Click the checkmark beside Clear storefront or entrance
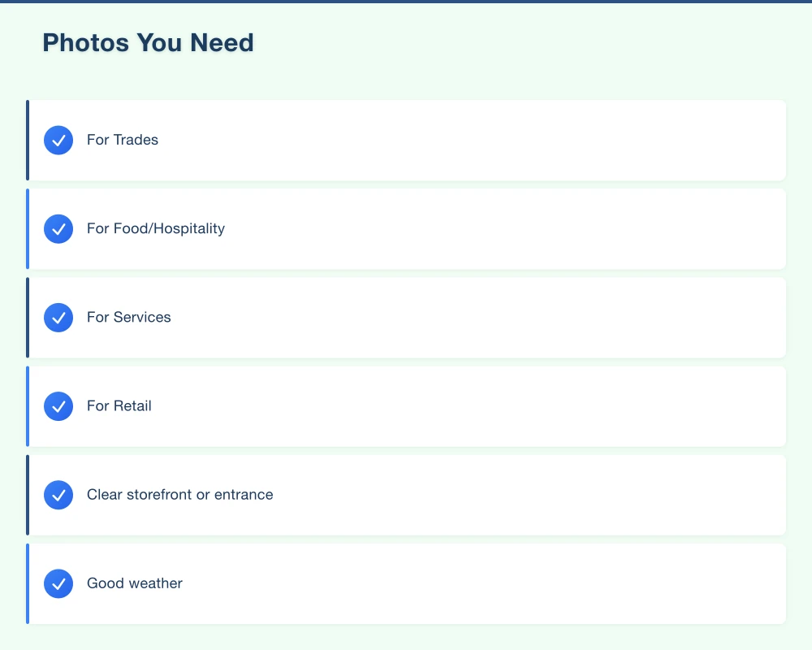812x650 pixels. pos(58,494)
